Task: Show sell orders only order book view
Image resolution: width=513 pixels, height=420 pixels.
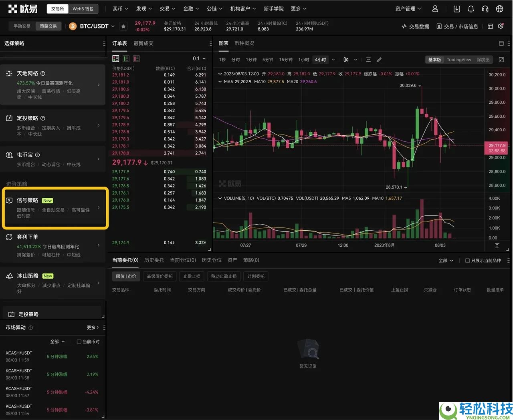Action: tap(136, 58)
